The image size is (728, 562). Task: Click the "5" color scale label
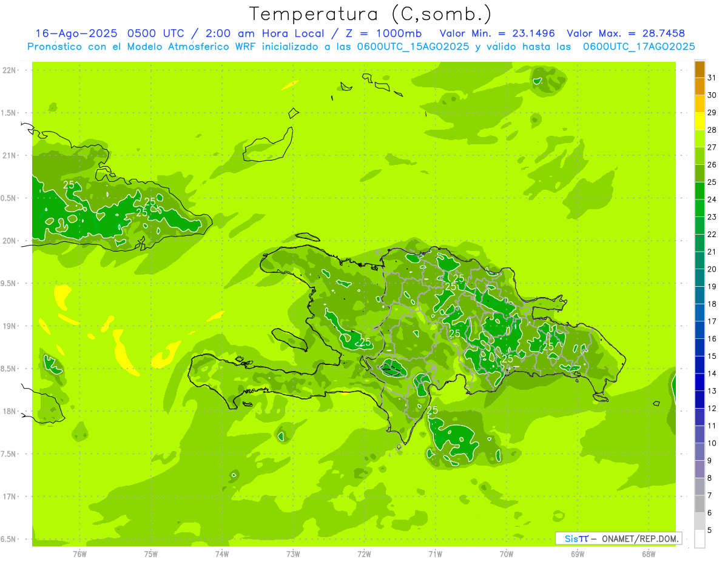(710, 530)
